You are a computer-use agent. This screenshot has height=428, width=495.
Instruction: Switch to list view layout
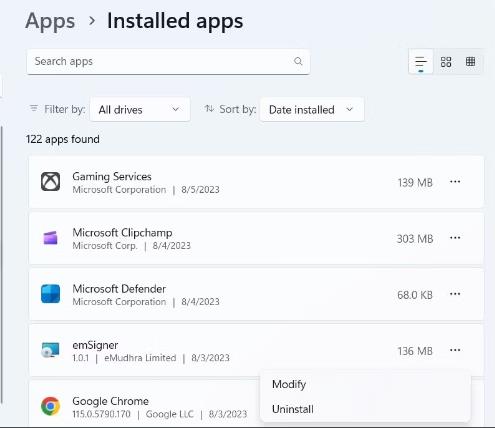tap(421, 62)
